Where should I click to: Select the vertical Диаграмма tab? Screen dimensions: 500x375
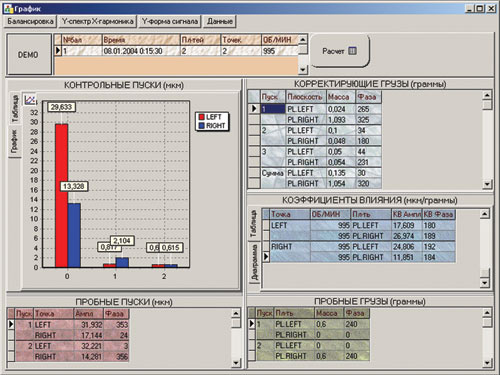tap(254, 262)
